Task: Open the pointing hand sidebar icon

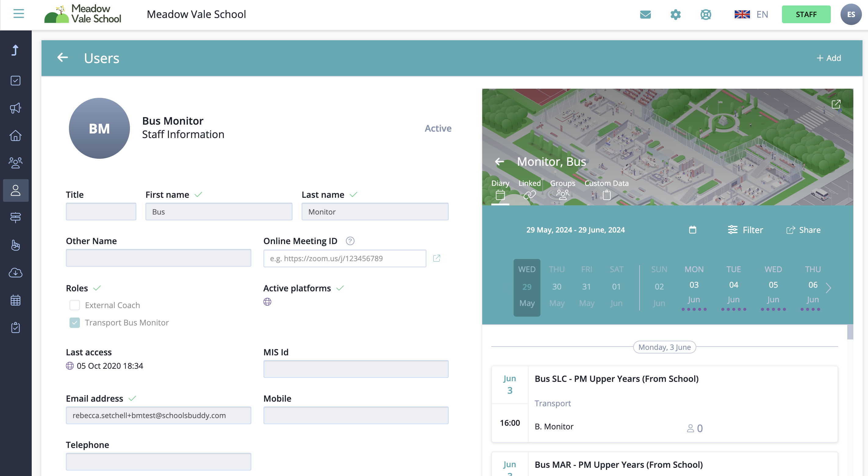Action: click(x=16, y=245)
